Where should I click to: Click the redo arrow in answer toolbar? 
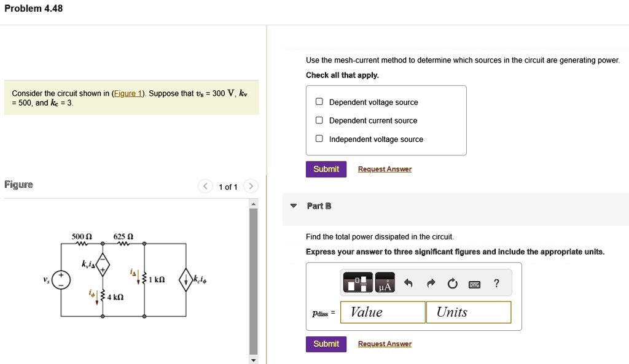coord(430,282)
